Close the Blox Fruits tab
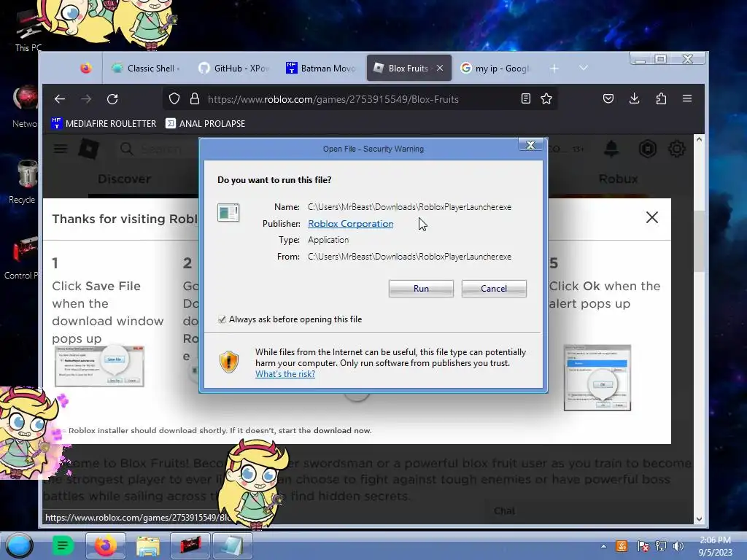The image size is (747, 560). pyautogui.click(x=440, y=68)
